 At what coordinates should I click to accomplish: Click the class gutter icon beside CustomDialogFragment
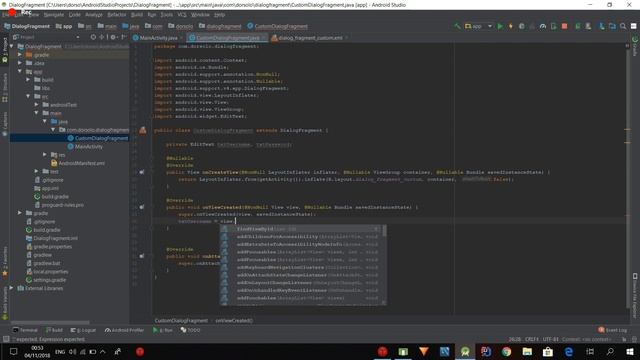[x=142, y=130]
